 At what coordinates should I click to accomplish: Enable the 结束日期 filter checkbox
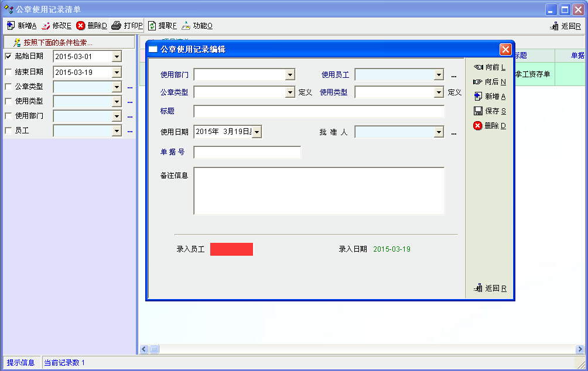[x=8, y=72]
